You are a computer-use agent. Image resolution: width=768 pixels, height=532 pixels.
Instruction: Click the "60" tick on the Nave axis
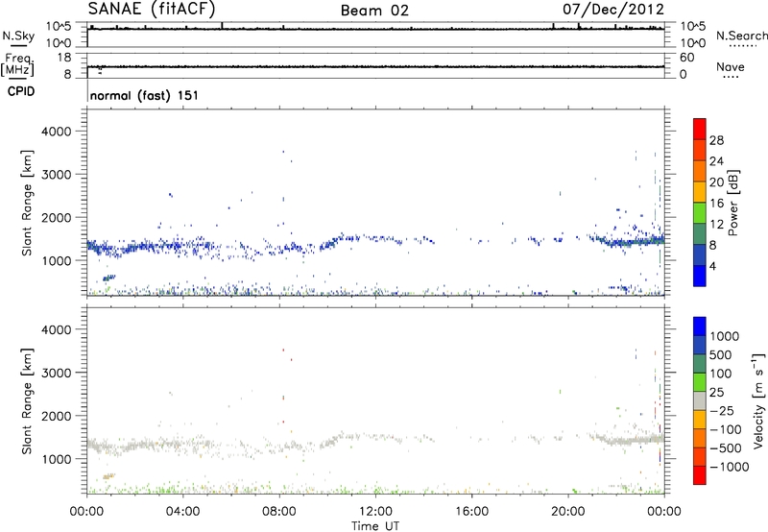[687, 58]
